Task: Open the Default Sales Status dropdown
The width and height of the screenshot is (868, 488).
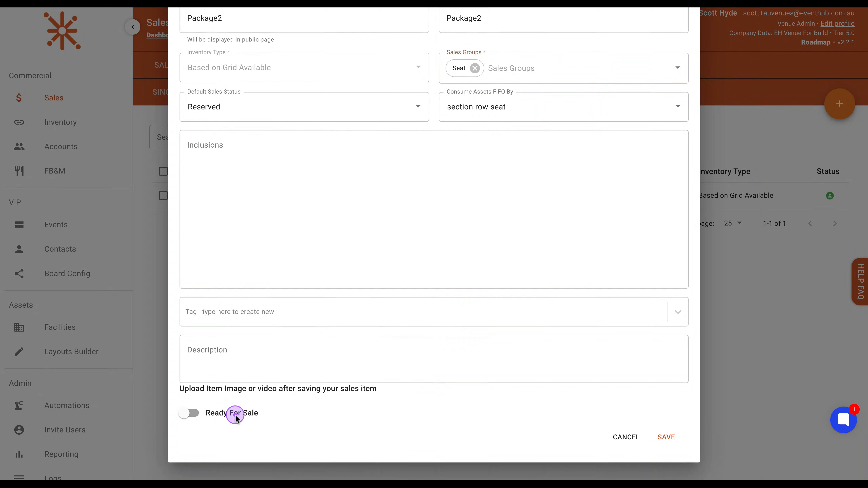Action: (x=304, y=107)
